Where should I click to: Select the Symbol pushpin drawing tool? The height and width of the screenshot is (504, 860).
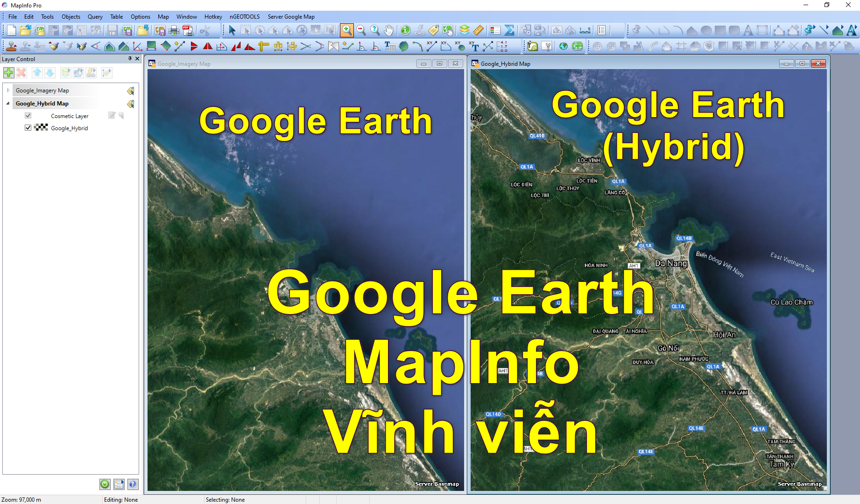(635, 30)
